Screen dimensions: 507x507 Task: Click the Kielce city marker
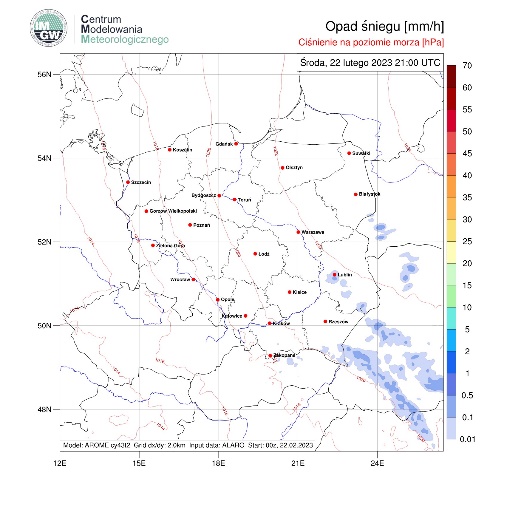pos(289,292)
